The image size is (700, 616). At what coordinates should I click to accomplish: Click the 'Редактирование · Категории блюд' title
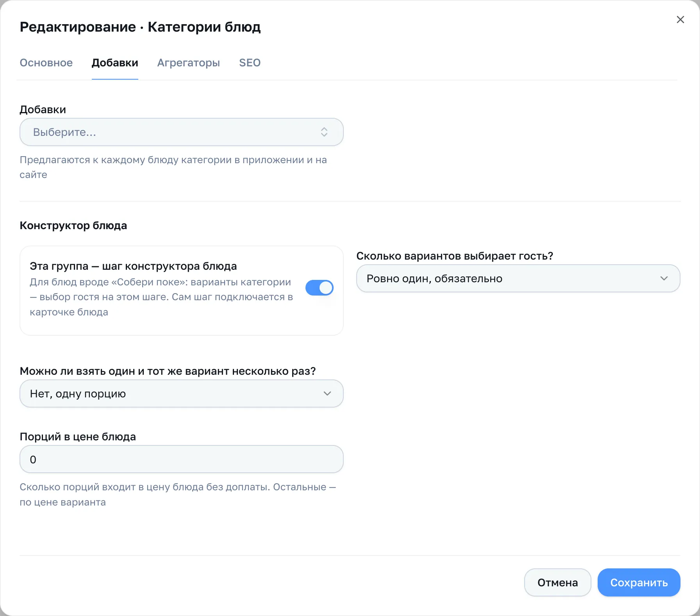pyautogui.click(x=140, y=27)
